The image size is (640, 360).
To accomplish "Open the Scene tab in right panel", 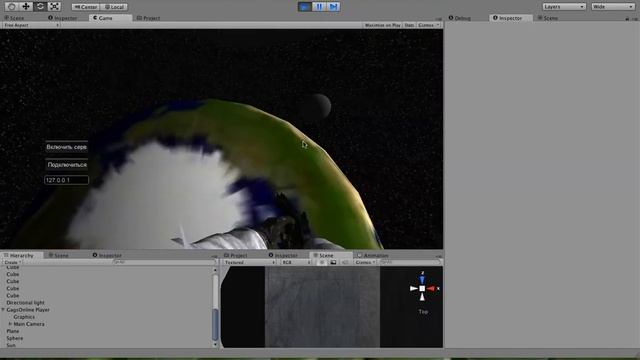I will (548, 18).
